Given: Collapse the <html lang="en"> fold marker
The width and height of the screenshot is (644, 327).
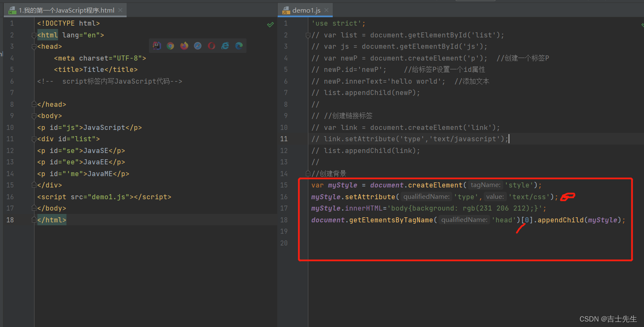Looking at the screenshot, I should pos(34,35).
